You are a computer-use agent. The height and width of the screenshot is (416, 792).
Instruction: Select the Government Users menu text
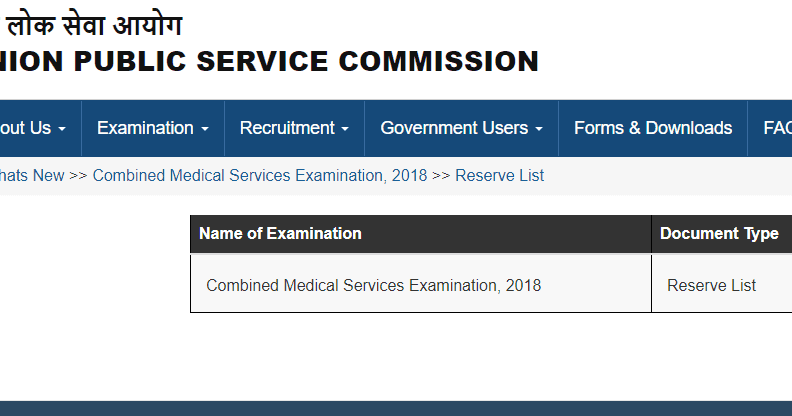click(454, 128)
